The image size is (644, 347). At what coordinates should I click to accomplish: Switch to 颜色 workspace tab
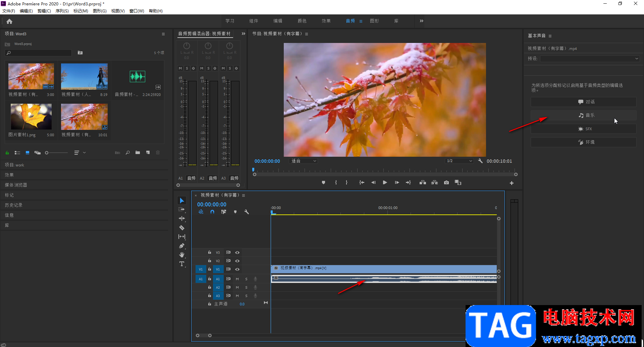tap(302, 21)
